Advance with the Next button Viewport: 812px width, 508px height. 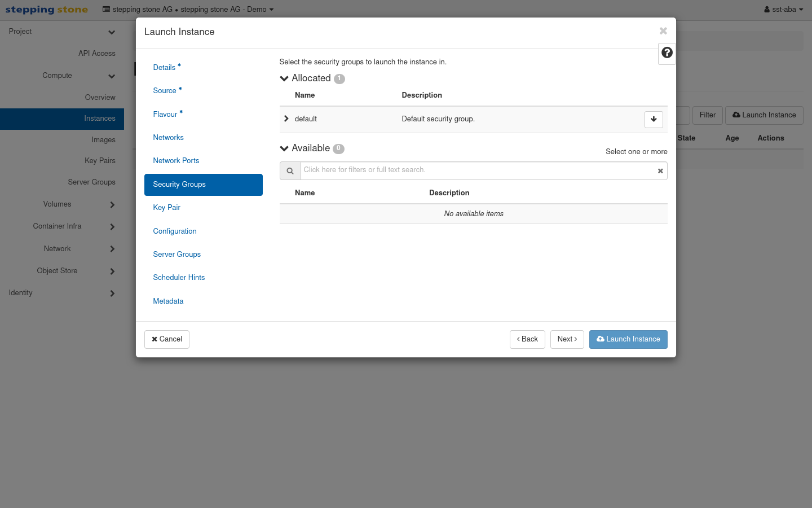pyautogui.click(x=567, y=339)
